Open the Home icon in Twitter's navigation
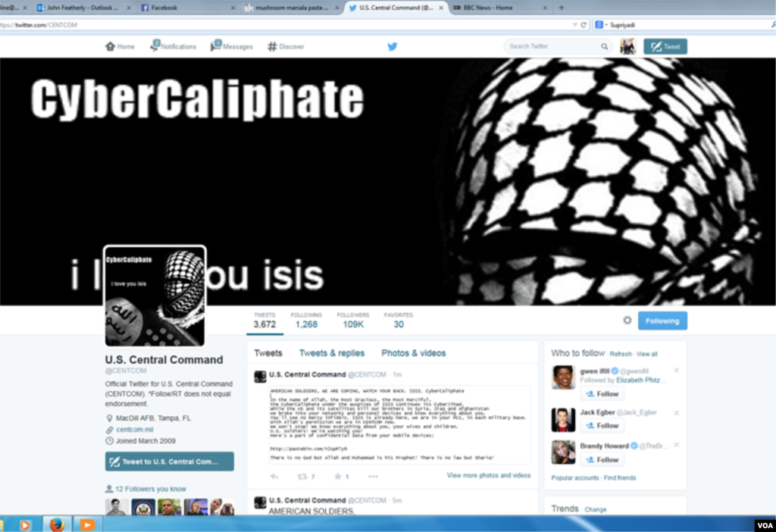This screenshot has height=532, width=776. [x=111, y=46]
